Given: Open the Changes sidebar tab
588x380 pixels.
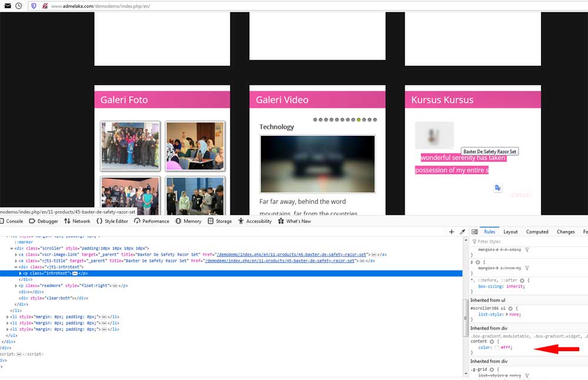Looking at the screenshot, I should 566,232.
